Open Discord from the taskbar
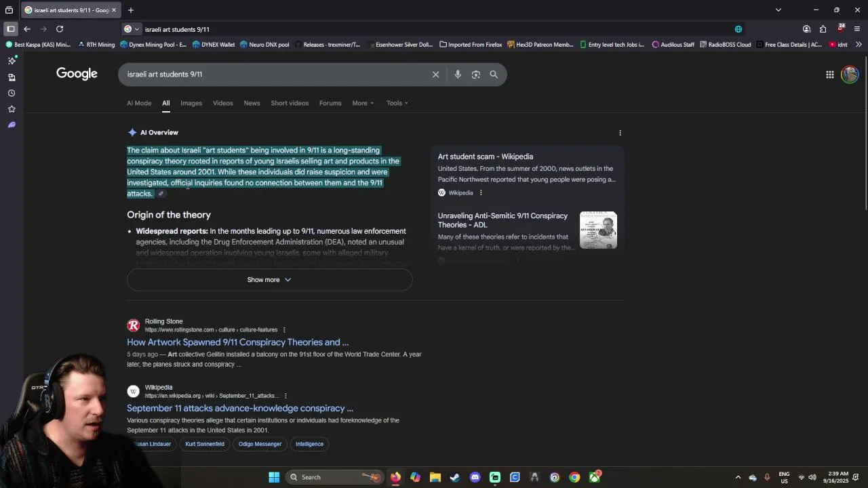This screenshot has width=868, height=488. pos(475,477)
